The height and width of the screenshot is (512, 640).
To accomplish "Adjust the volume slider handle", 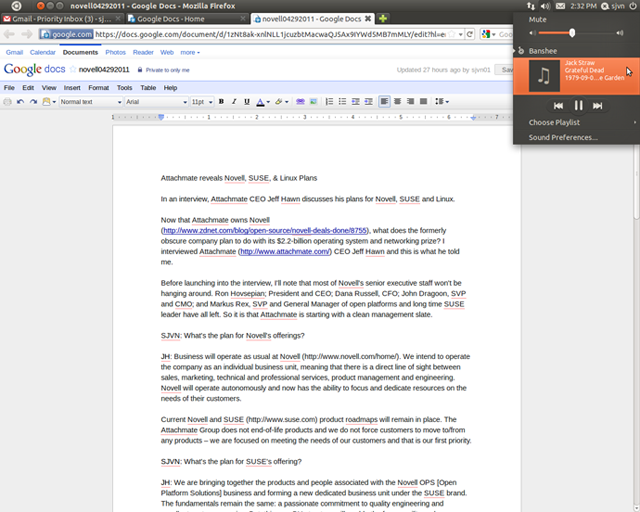I will pyautogui.click(x=572, y=33).
